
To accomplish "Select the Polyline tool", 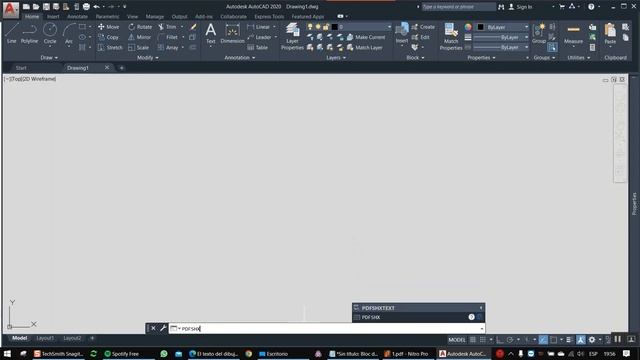I will click(x=29, y=33).
